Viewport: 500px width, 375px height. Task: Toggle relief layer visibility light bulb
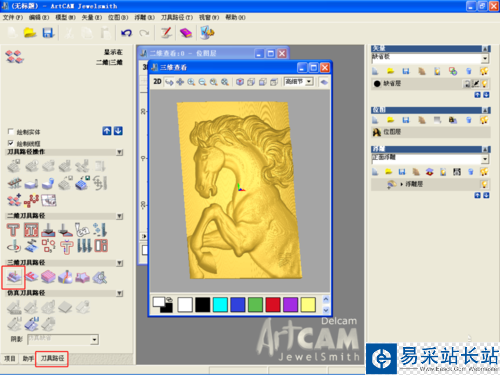point(484,184)
